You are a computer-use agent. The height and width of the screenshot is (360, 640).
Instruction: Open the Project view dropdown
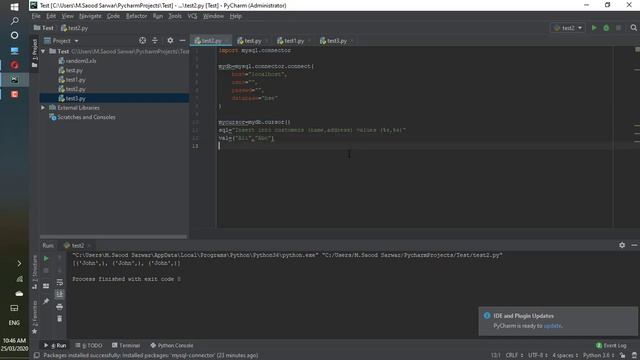coord(61,41)
